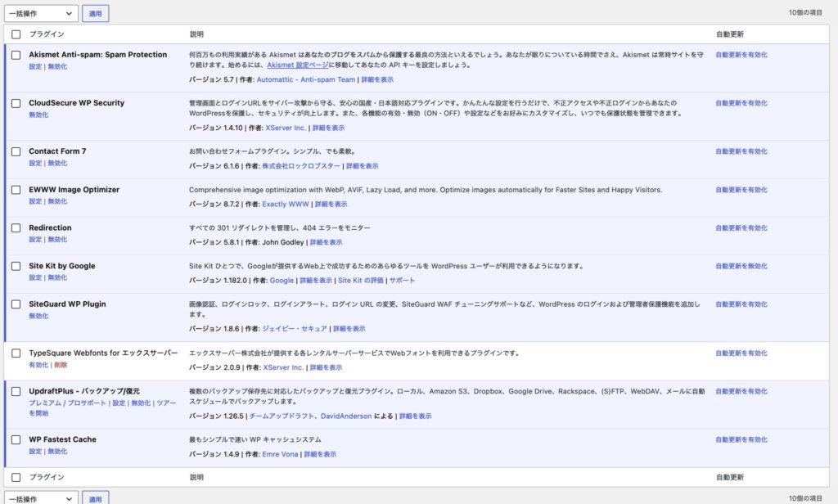This screenshot has width=838, height=504.
Task: Deactivate Contact Form 7 plugin
Action: (x=57, y=164)
